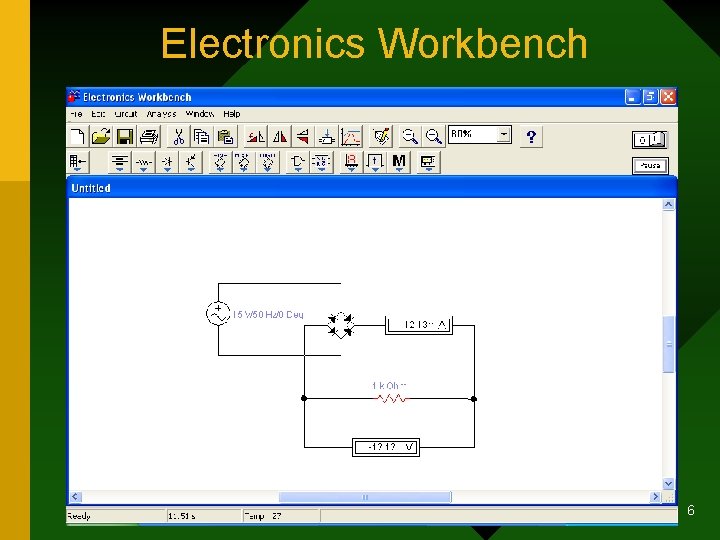This screenshot has height=540, width=720.
Task: Select the 1 kOhm resistor
Action: point(391,398)
